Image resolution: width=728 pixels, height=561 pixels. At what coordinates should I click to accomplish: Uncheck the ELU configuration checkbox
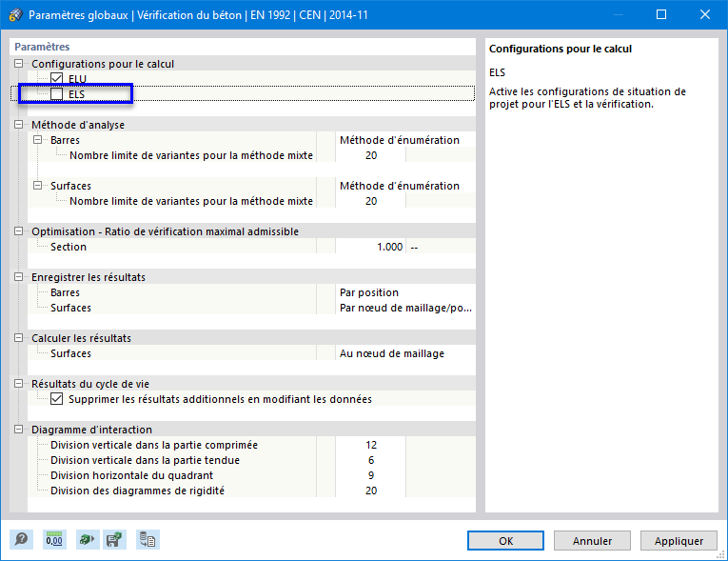coord(57,78)
